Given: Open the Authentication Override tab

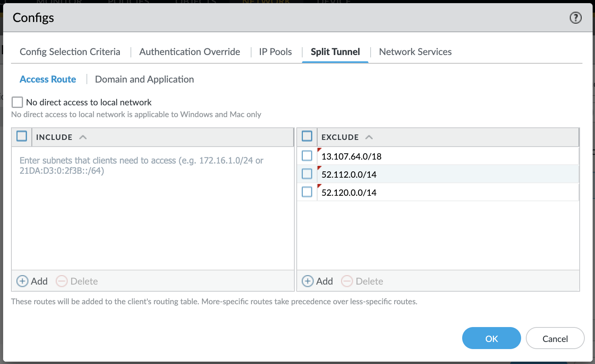Looking at the screenshot, I should [x=189, y=52].
